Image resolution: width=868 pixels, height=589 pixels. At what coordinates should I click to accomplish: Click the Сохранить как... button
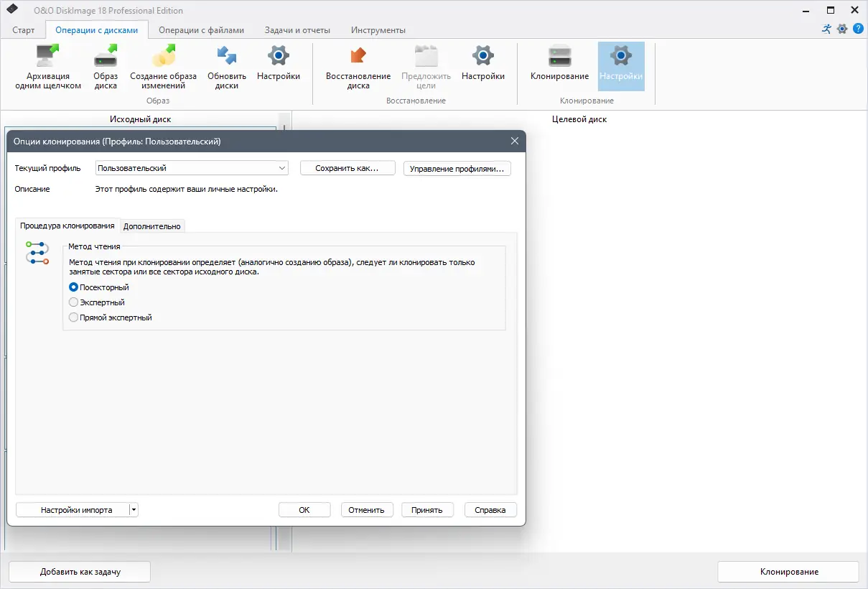click(348, 168)
